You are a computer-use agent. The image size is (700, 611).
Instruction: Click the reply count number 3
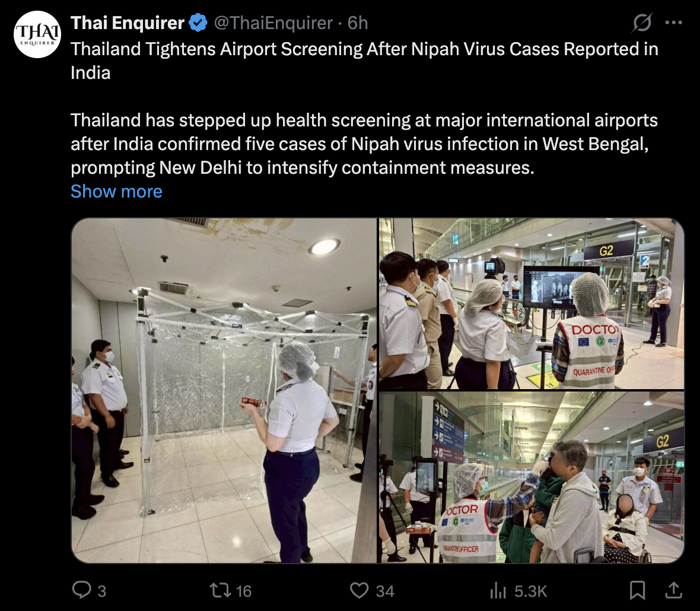102,591
